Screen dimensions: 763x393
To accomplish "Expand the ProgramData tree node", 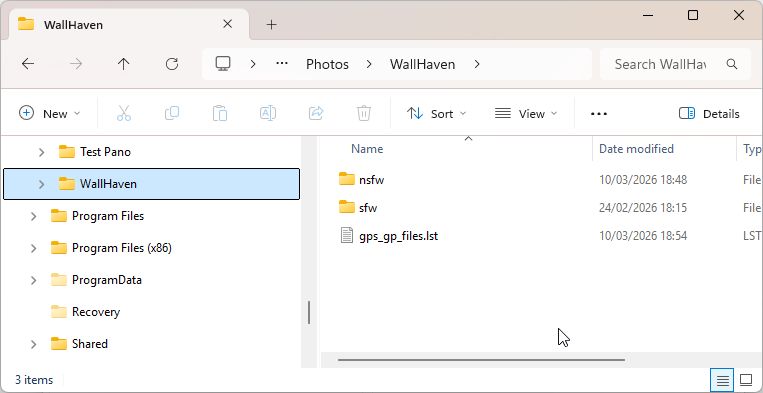I will click(33, 280).
